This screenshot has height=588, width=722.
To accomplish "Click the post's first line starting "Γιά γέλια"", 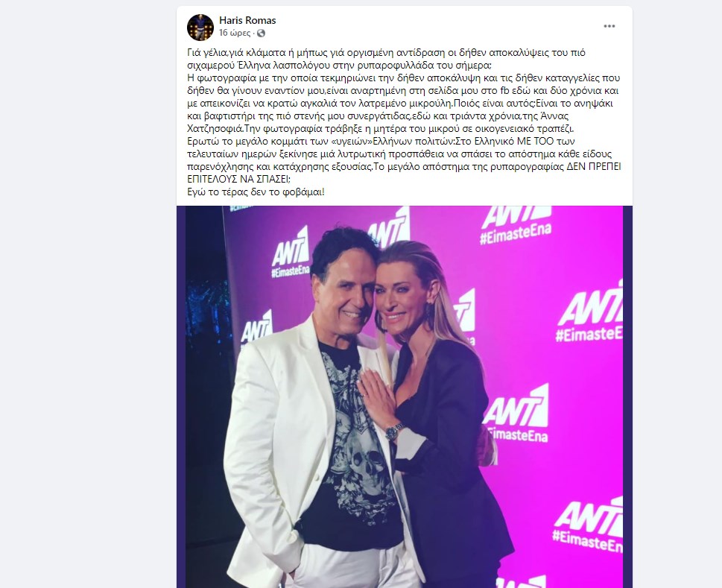I will (386, 52).
